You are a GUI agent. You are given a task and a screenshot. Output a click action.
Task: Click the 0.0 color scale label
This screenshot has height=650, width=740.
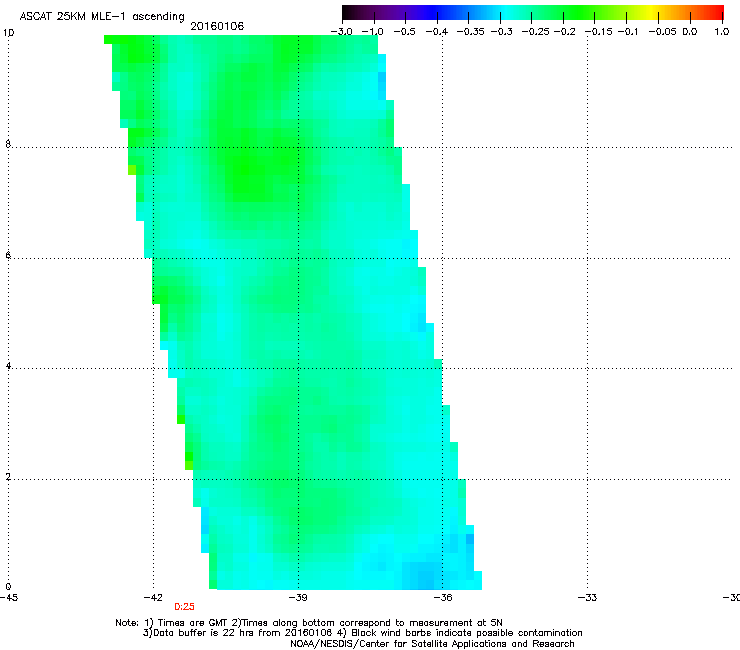click(x=690, y=32)
